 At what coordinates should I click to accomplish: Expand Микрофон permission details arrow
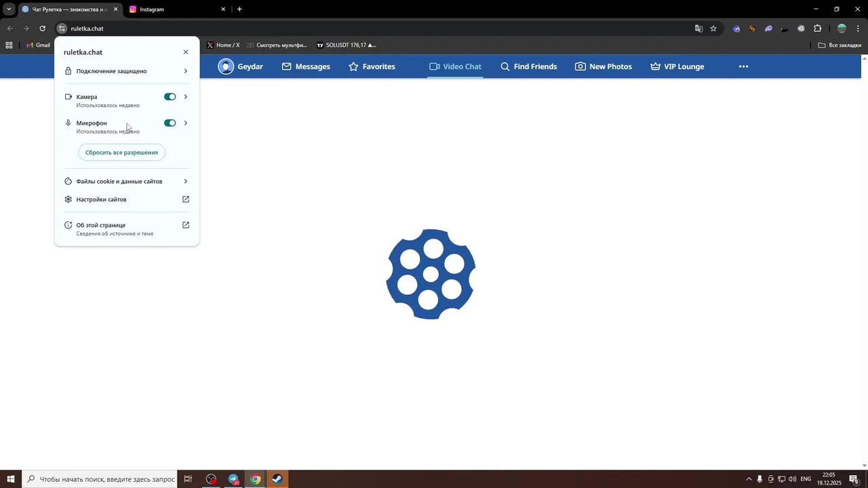tap(186, 123)
